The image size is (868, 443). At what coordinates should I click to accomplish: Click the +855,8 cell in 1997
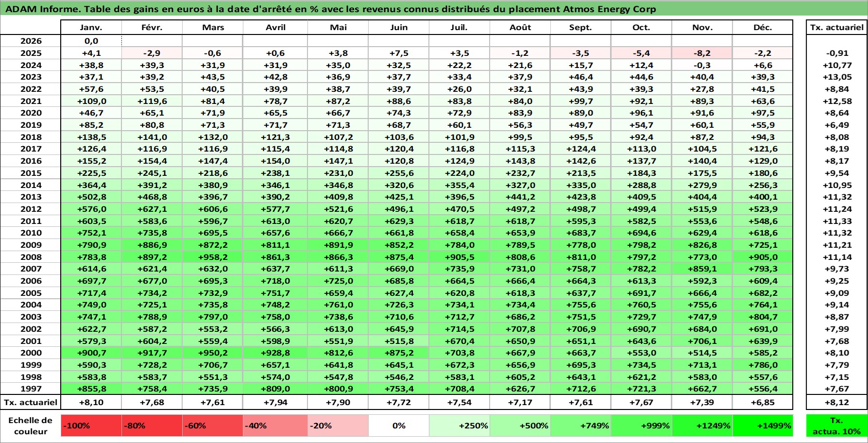[x=91, y=389]
